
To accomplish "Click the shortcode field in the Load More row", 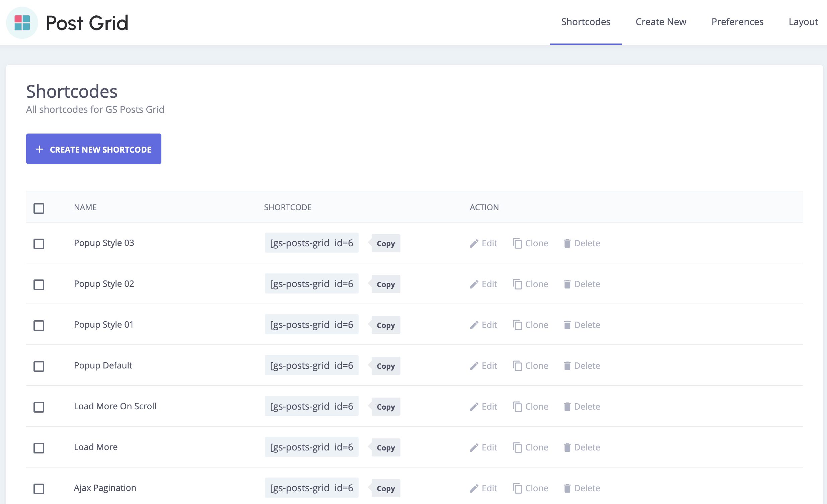I will pos(311,447).
